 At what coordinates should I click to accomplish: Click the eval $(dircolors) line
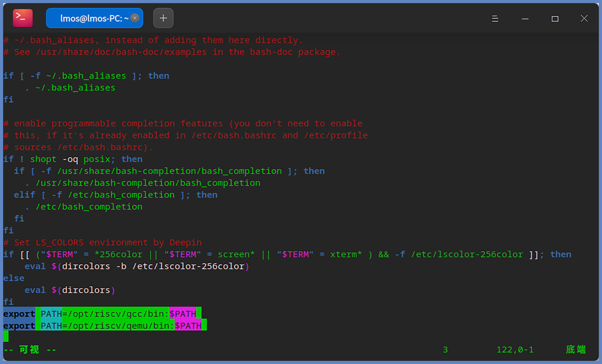tap(70, 290)
